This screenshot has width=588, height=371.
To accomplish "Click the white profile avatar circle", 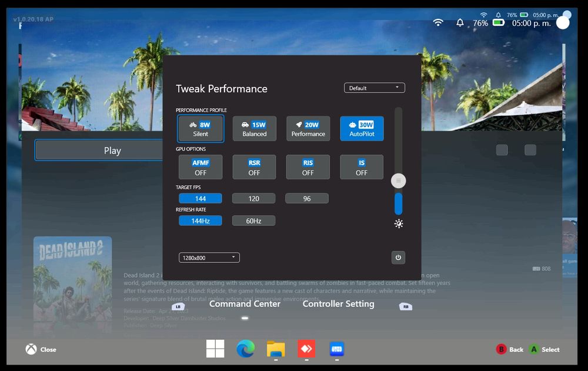I will coord(563,23).
